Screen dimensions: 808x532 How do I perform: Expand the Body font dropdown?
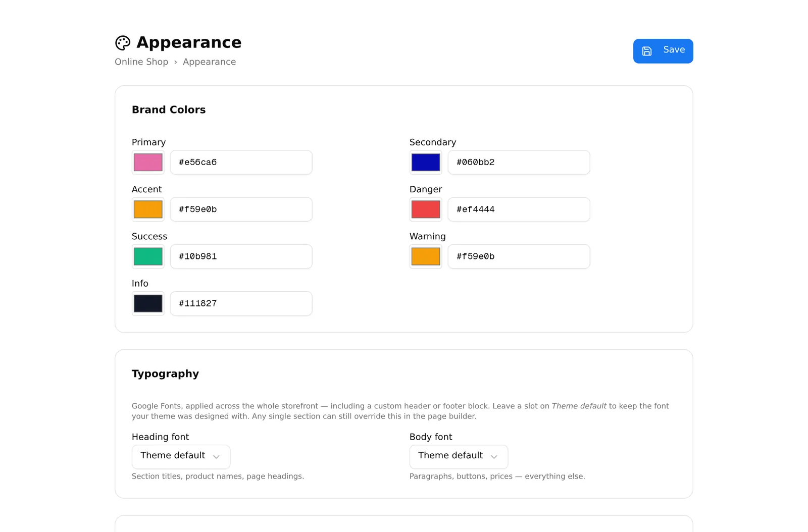click(459, 457)
